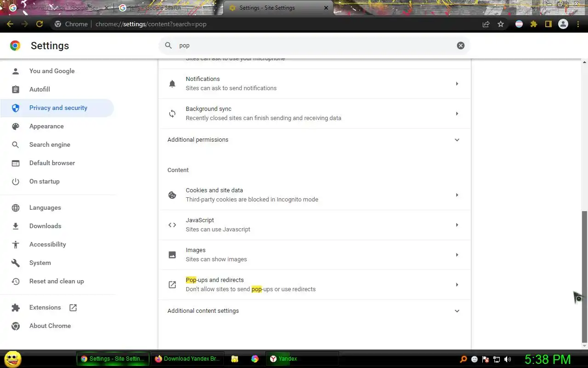Open the Extensions puzzle-piece icon in toolbar
Image resolution: width=588 pixels, height=368 pixels.
click(534, 24)
